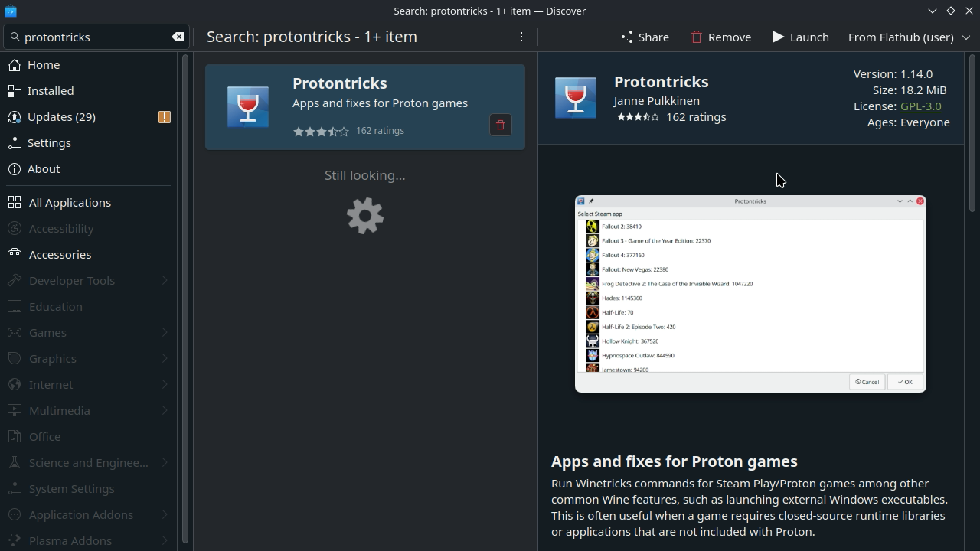Open the Installed apps section
980x551 pixels.
pos(51,91)
